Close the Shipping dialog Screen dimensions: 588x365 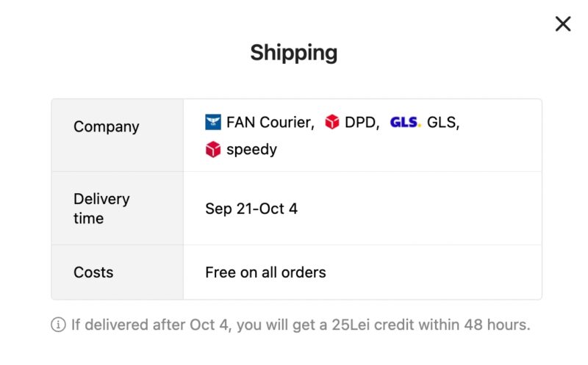(563, 24)
